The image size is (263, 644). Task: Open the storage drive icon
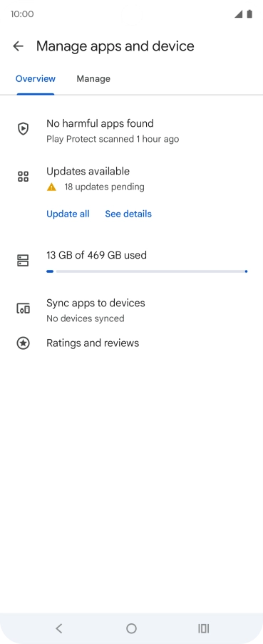click(x=23, y=261)
